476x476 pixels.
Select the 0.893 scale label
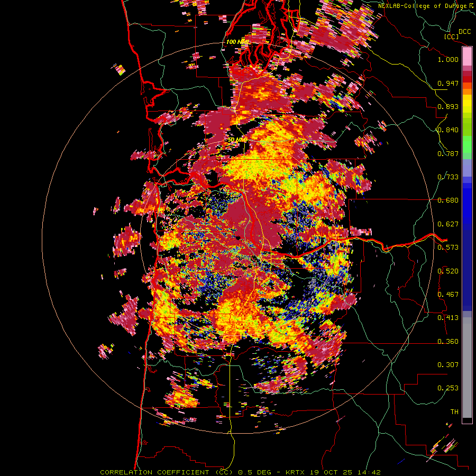pos(448,106)
